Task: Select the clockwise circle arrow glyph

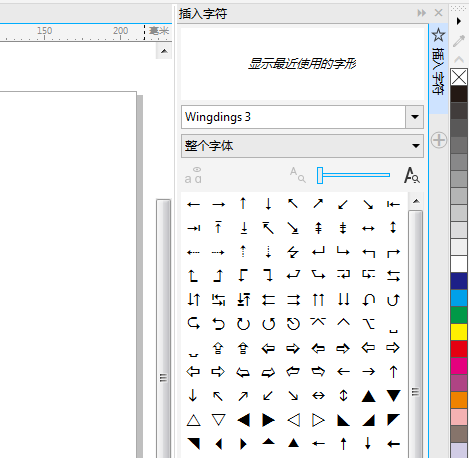Action: point(243,323)
